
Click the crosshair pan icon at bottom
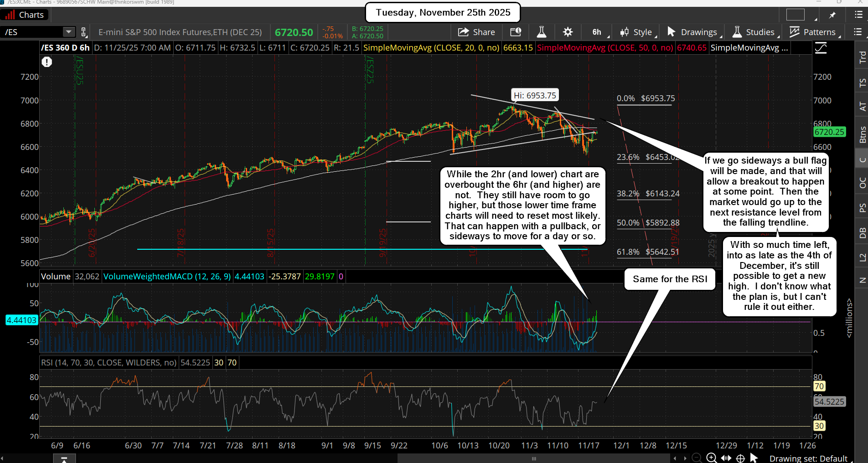(740, 458)
